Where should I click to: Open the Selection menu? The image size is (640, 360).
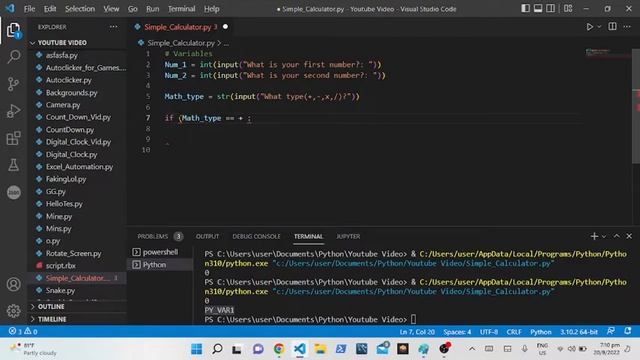pos(80,9)
